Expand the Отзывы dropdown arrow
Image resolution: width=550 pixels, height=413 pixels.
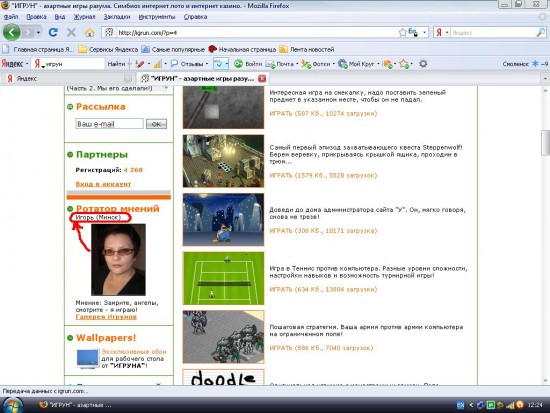(x=207, y=64)
